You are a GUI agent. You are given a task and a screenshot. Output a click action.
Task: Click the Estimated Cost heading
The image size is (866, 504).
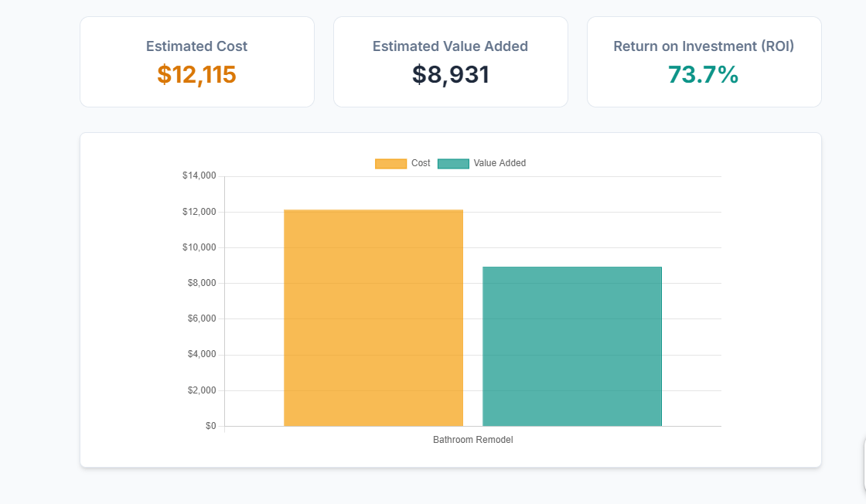pos(196,46)
